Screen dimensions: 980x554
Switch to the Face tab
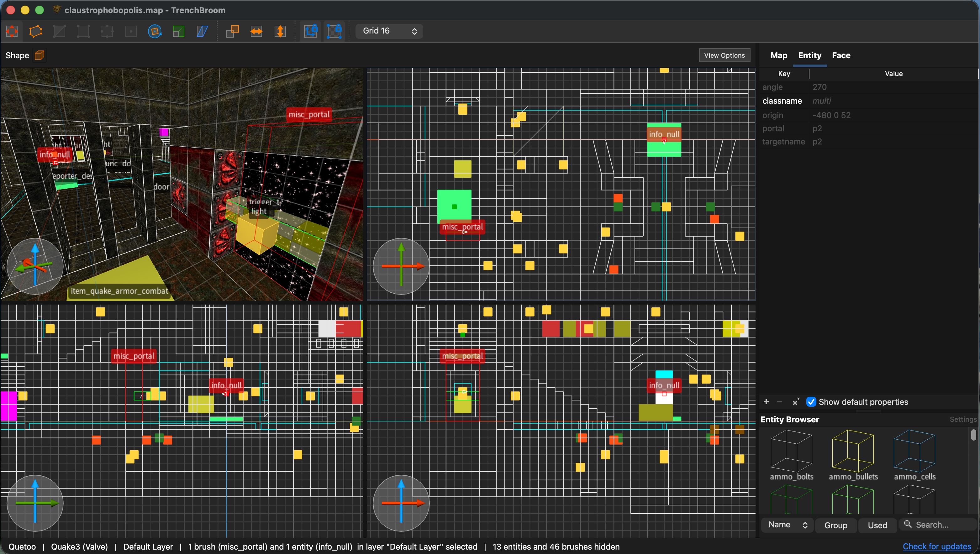[841, 55]
